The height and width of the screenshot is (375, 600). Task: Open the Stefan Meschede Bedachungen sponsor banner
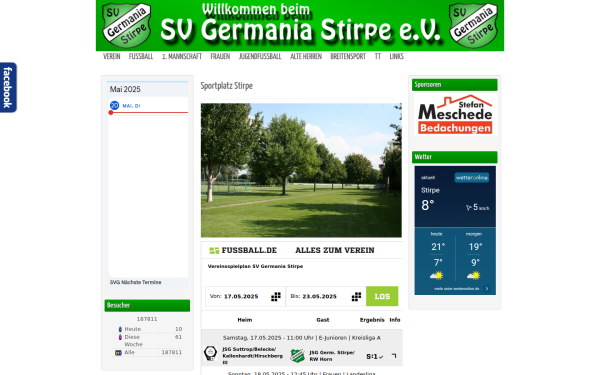pos(455,115)
